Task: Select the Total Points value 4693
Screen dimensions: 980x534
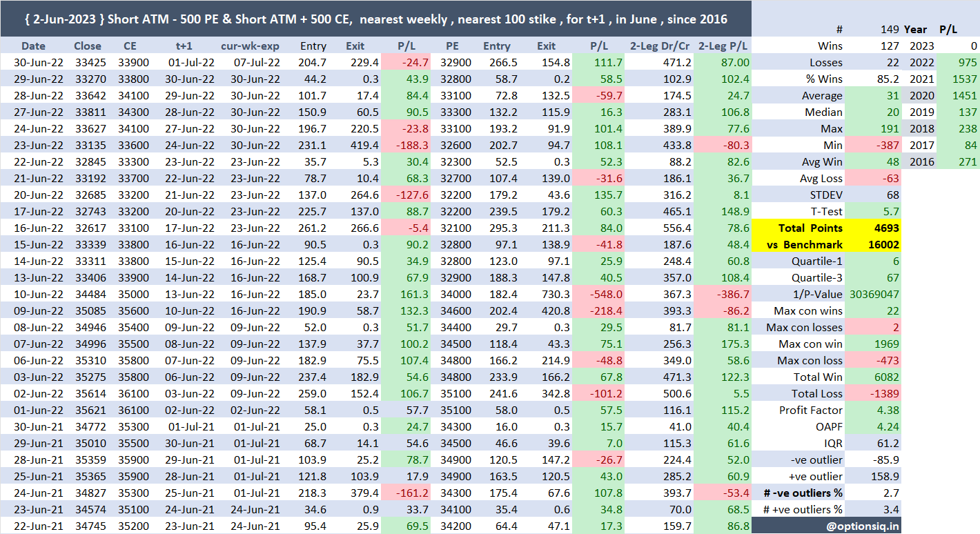Action: point(887,228)
